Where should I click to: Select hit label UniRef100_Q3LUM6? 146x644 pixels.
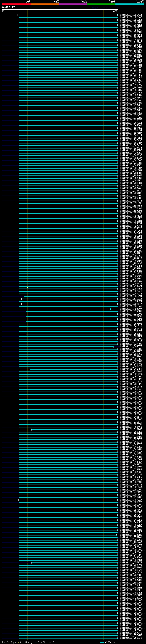131,63
